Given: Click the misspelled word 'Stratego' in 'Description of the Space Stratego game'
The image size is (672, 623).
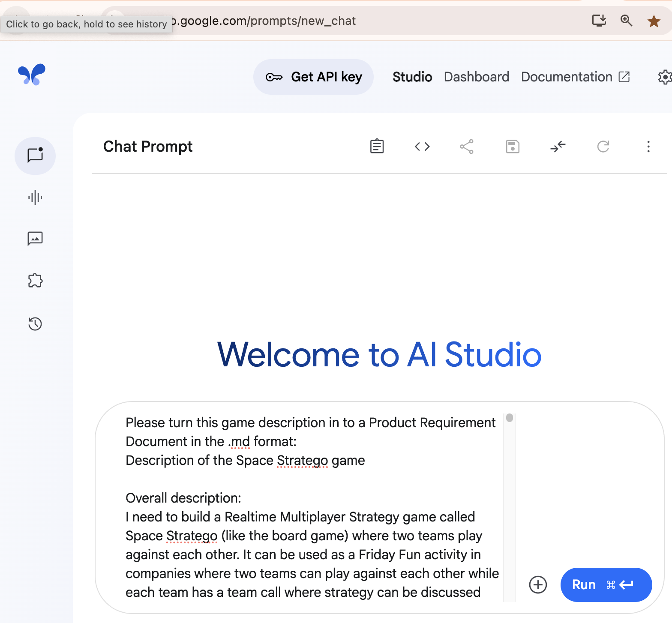Looking at the screenshot, I should click(x=303, y=461).
